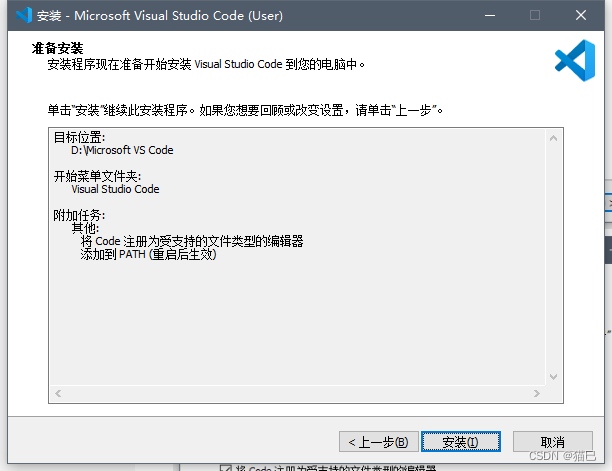Click the large VS Code logo in the header

[x=575, y=60]
